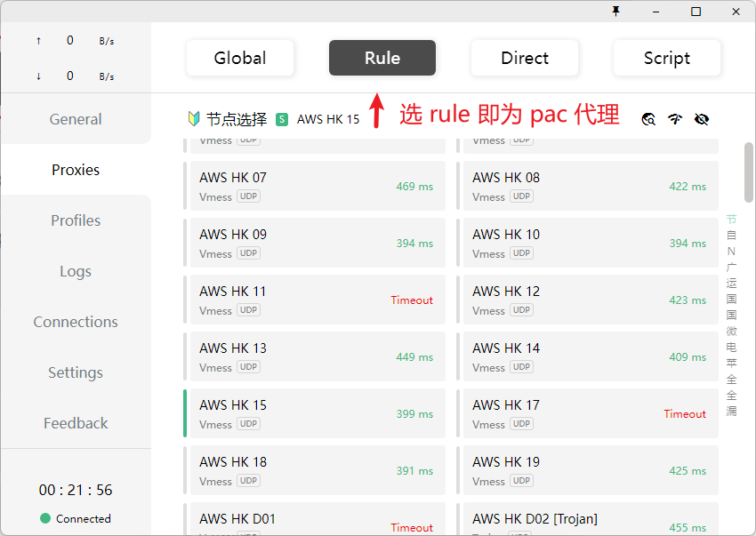Open the Feedback tab
The width and height of the screenshot is (756, 536).
tap(76, 423)
